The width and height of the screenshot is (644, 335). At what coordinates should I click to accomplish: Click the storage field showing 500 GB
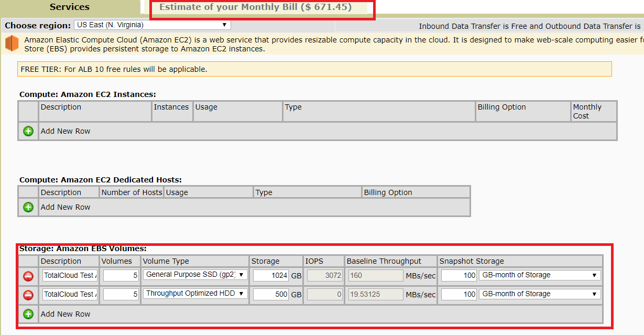(x=270, y=295)
